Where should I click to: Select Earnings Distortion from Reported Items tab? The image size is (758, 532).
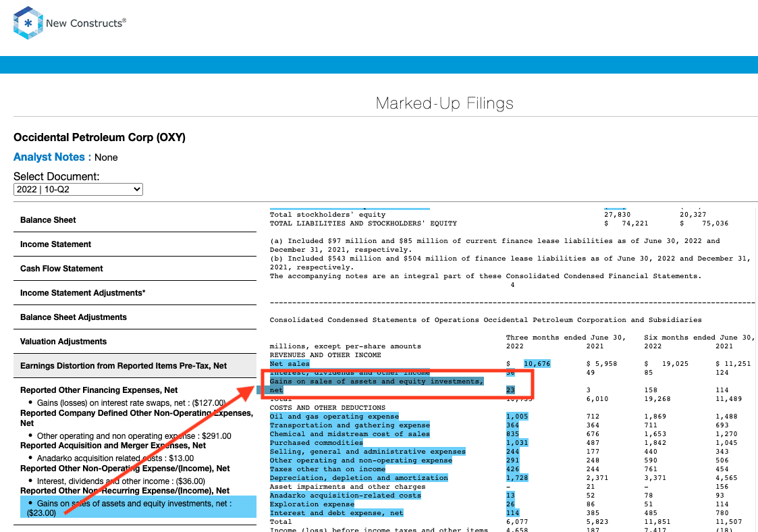pyautogui.click(x=135, y=366)
